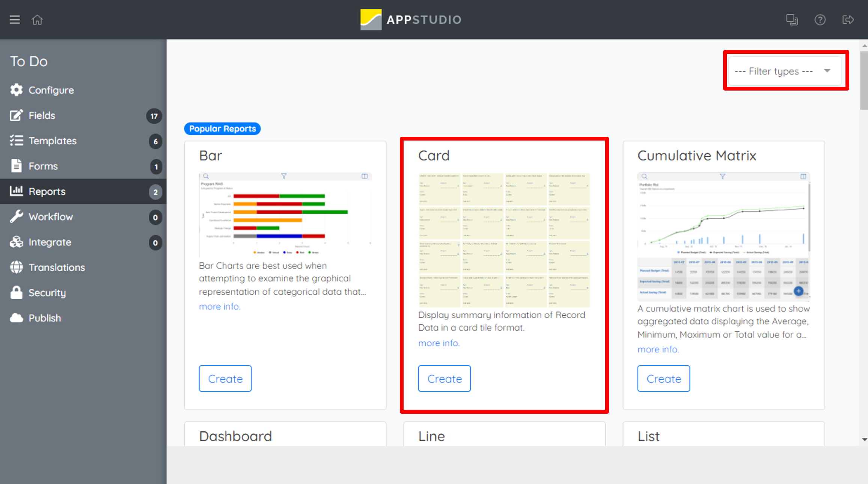The image size is (868, 484).
Task: Open the windows switcher icon in header
Action: click(792, 20)
